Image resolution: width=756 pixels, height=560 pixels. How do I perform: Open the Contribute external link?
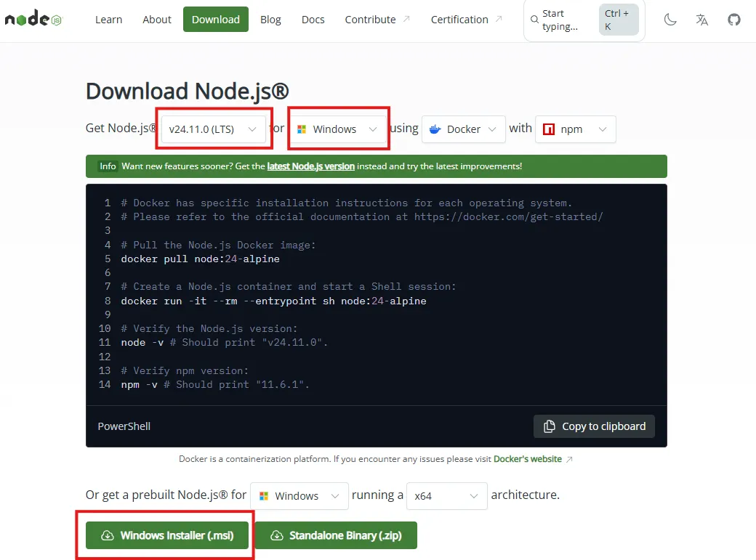click(377, 20)
